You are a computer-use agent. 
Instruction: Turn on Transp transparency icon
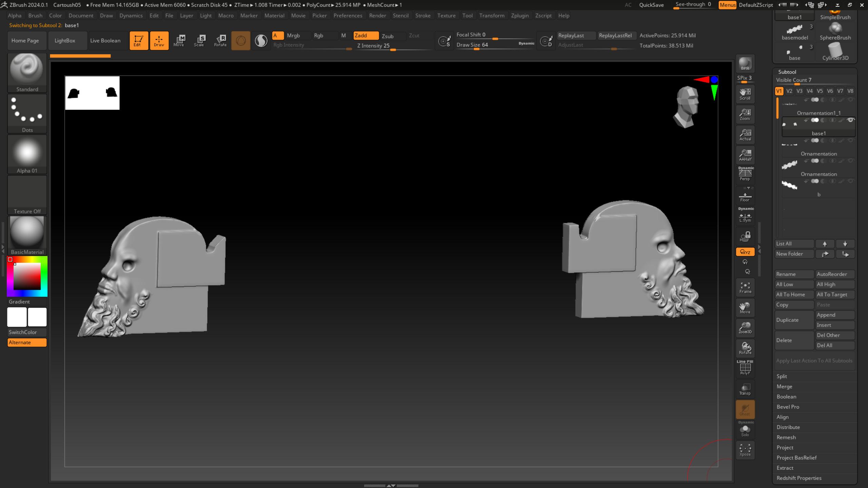point(745,389)
